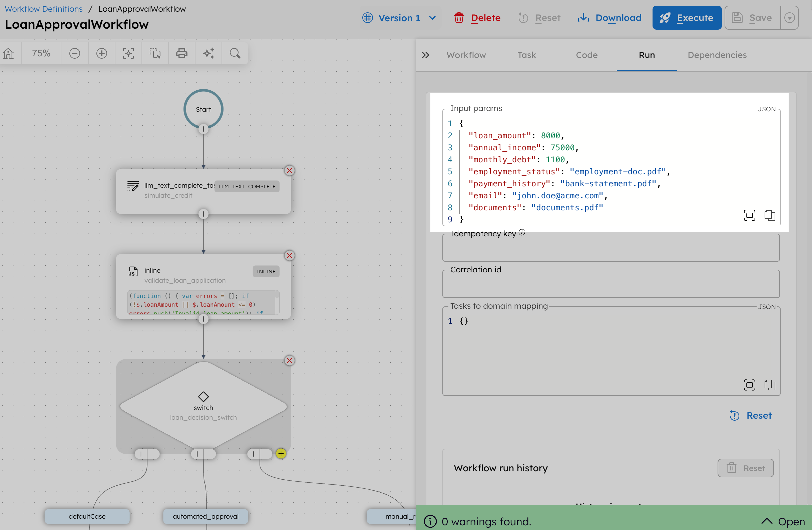The image size is (812, 530).
Task: Add a task below the inline node
Action: point(204,319)
